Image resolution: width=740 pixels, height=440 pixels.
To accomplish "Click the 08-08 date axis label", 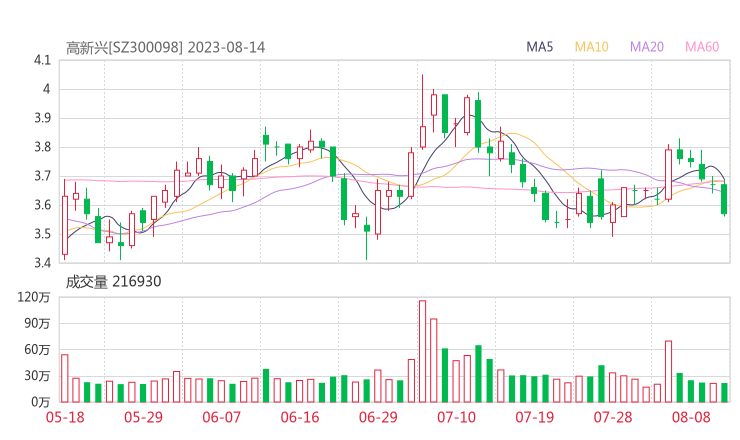I will coord(691,417).
